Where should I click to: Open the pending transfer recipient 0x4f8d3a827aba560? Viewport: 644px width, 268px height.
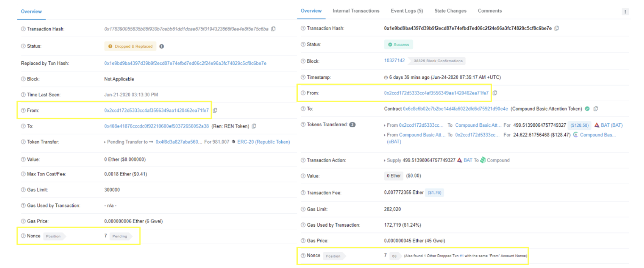(178, 142)
